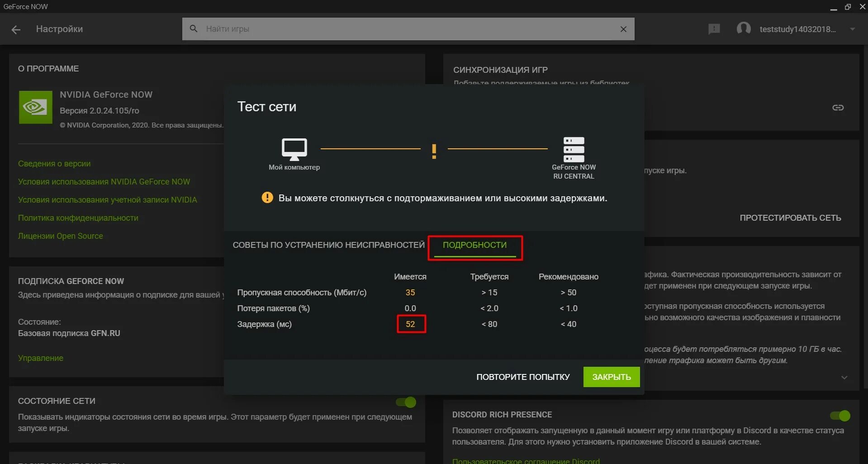The height and width of the screenshot is (464, 868).
Task: Click the 'Требуется' column header
Action: tap(489, 277)
